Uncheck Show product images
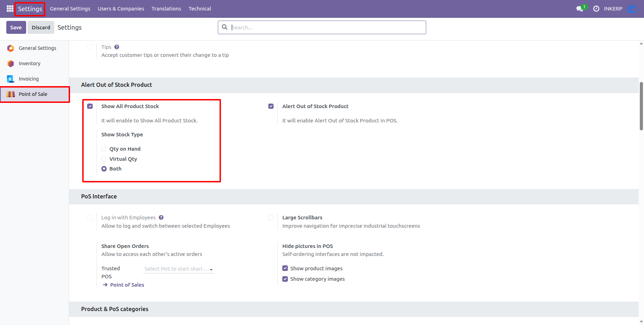Image resolution: width=644 pixels, height=325 pixels. coord(285,268)
